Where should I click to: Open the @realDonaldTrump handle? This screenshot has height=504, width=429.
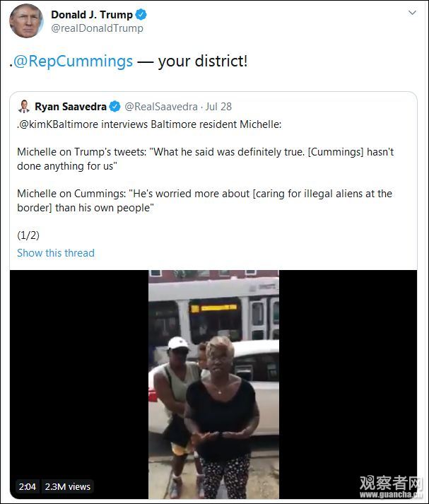pos(97,28)
